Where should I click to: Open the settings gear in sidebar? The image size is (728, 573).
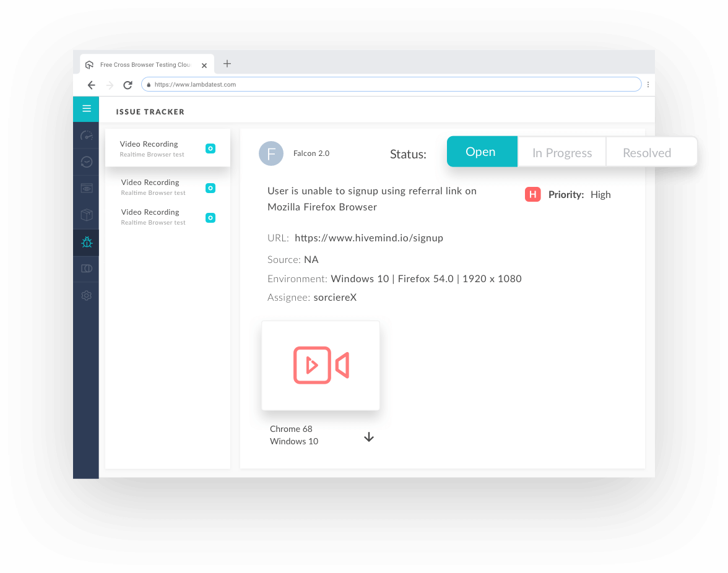point(86,296)
